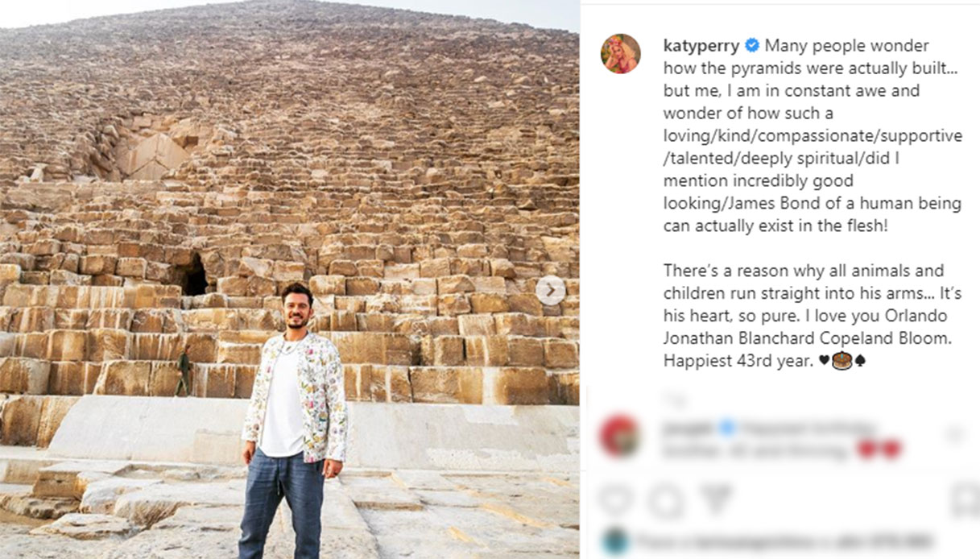Click the commenter's blue verified badge

[727, 428]
